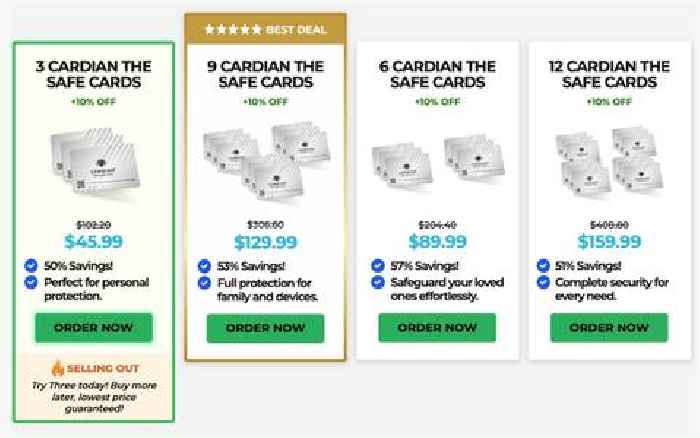The image size is (700, 438).
Task: Click Order Now for 3 Cardian cards
Action: [94, 328]
